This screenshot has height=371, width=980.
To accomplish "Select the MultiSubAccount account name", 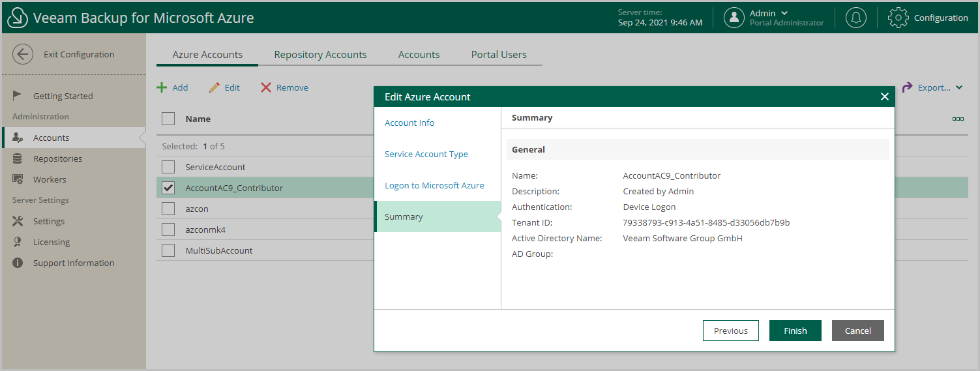I will (219, 250).
